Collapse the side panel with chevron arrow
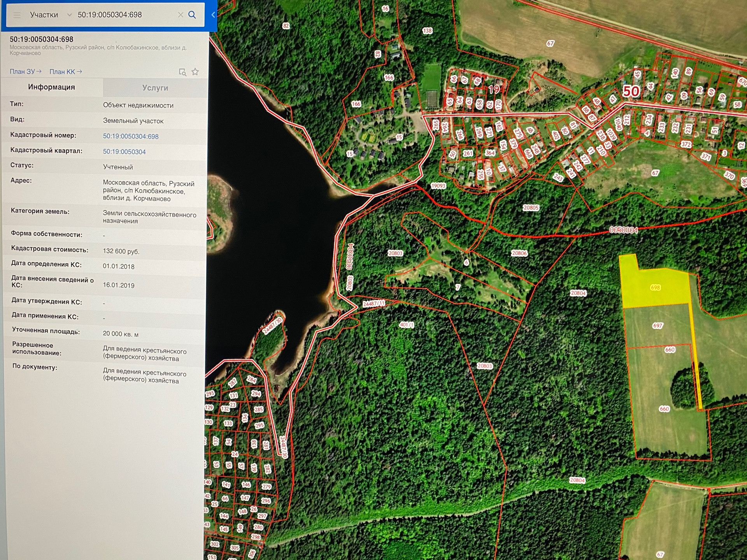Screen dimensions: 747x560 click(x=213, y=15)
